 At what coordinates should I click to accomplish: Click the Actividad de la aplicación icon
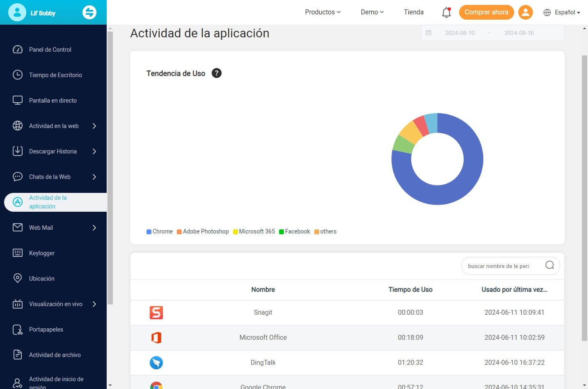click(18, 202)
